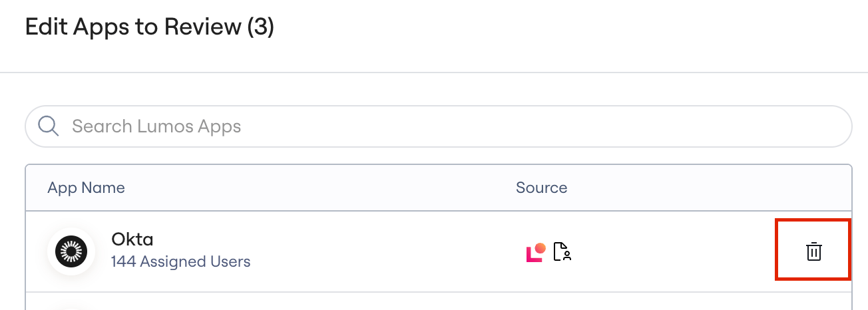The height and width of the screenshot is (310, 868).
Task: Sort by the Source column header
Action: click(x=541, y=188)
